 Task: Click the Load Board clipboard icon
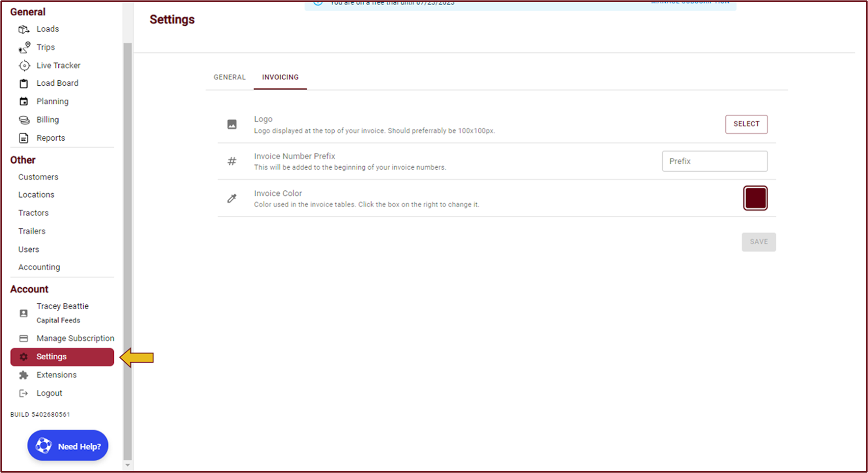click(x=24, y=84)
